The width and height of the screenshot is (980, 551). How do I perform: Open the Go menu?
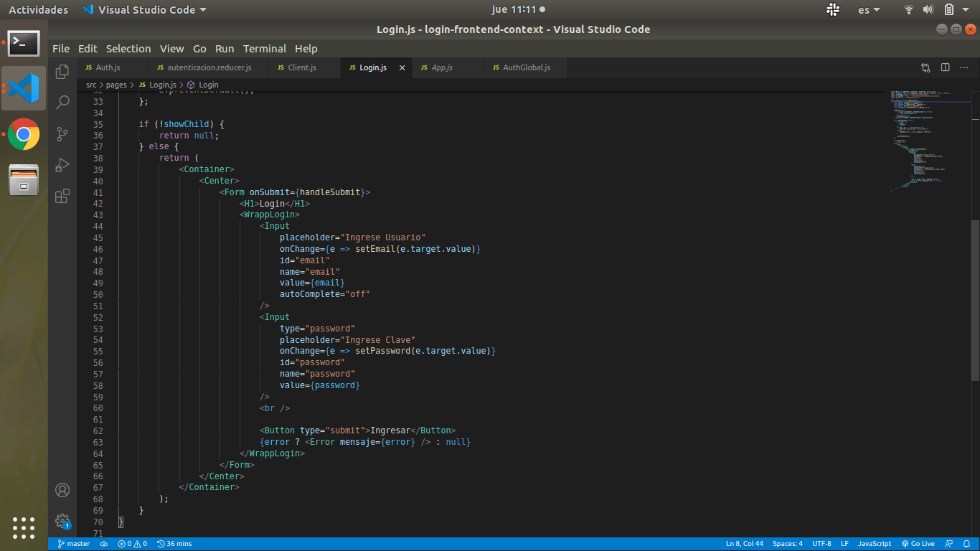199,49
